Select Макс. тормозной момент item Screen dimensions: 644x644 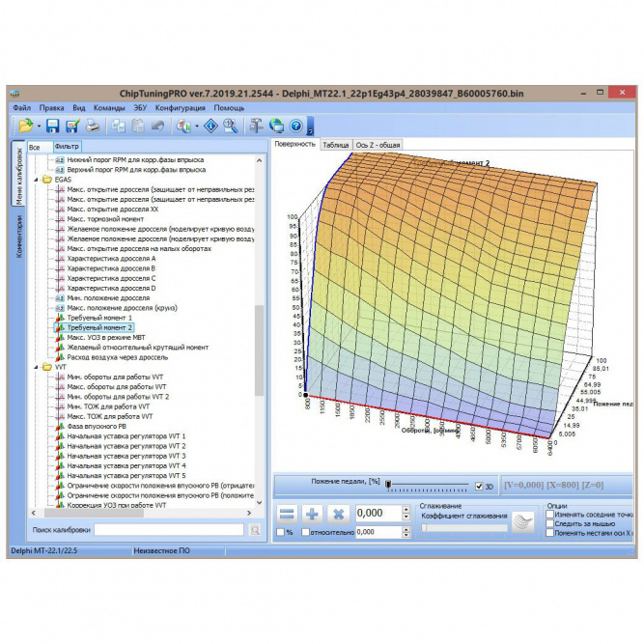pyautogui.click(x=105, y=219)
